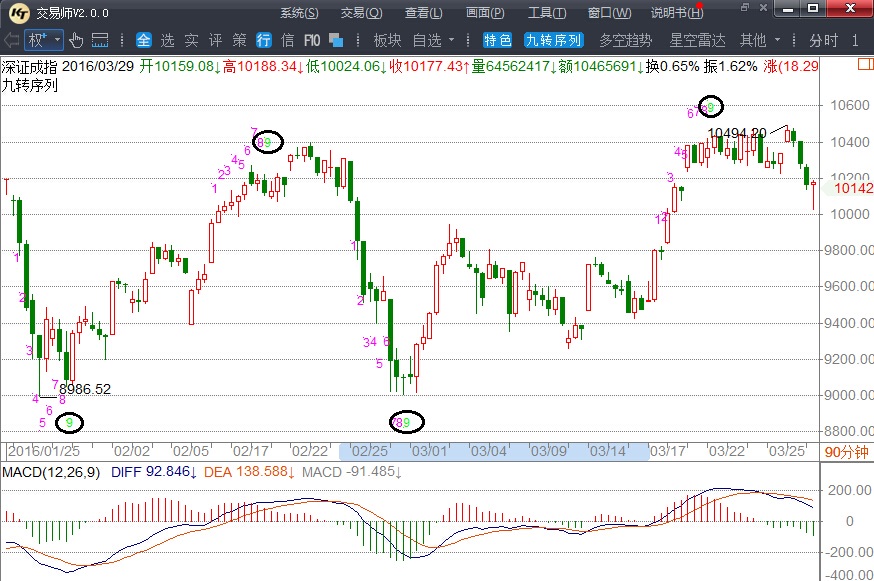Click the blue 全 toolbar icon
Viewport: 874px width, 581px height.
point(143,40)
